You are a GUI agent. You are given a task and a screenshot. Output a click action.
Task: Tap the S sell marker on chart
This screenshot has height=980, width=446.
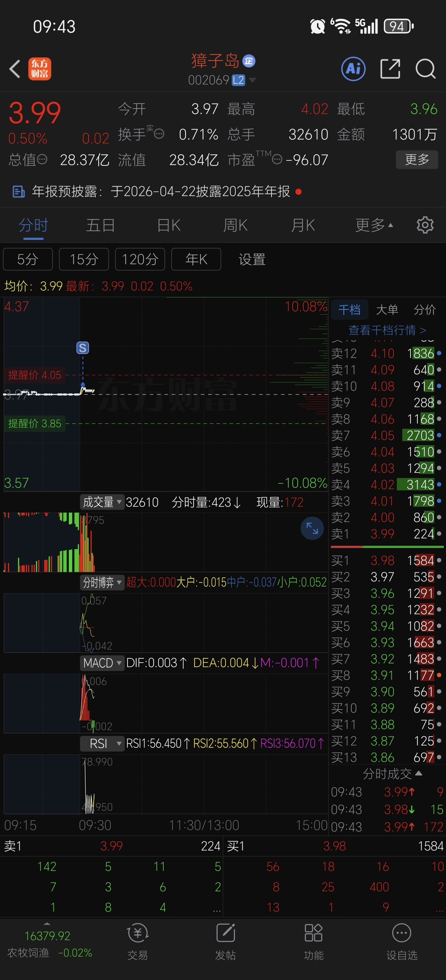coord(82,348)
